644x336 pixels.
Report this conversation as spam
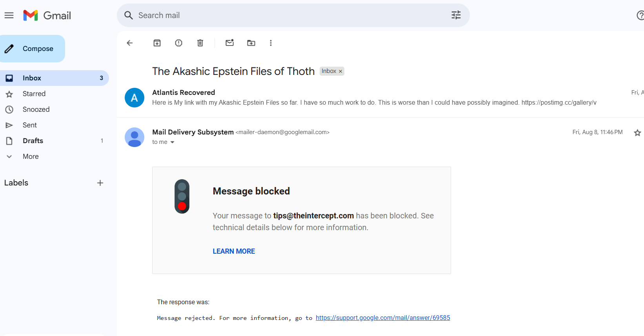[178, 43]
